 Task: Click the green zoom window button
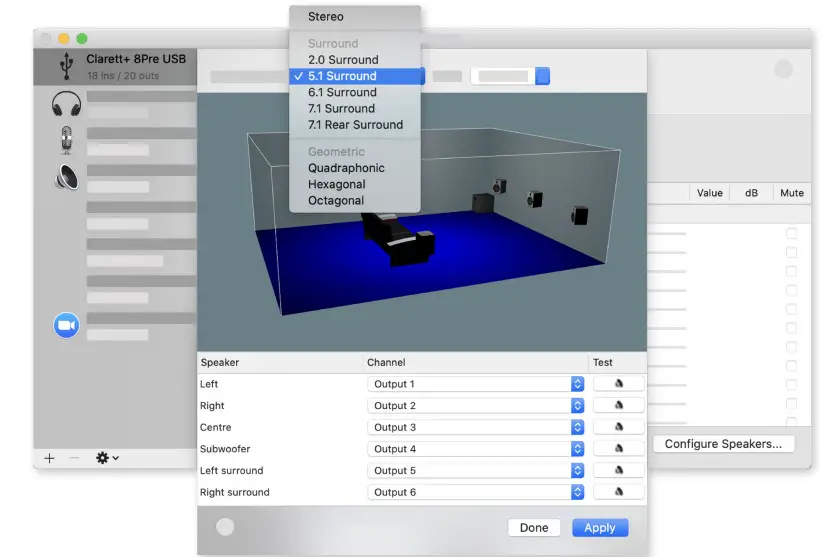tap(82, 38)
